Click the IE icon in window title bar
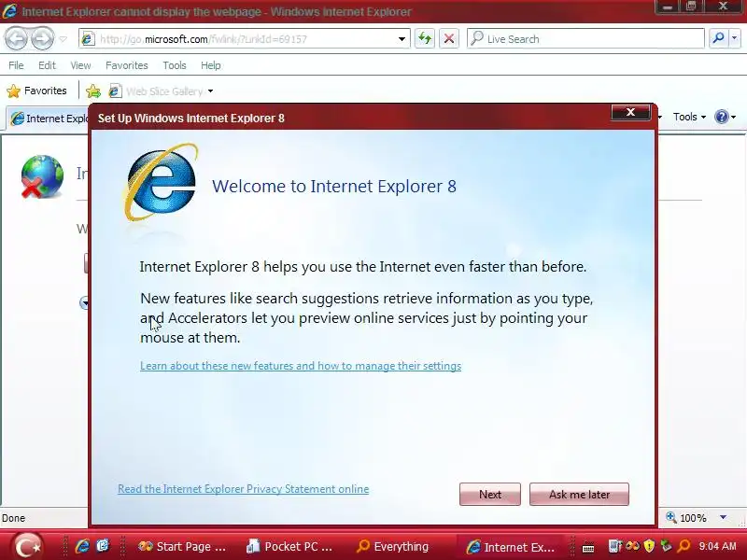Screen dimensions: 747x560 coord(9,11)
